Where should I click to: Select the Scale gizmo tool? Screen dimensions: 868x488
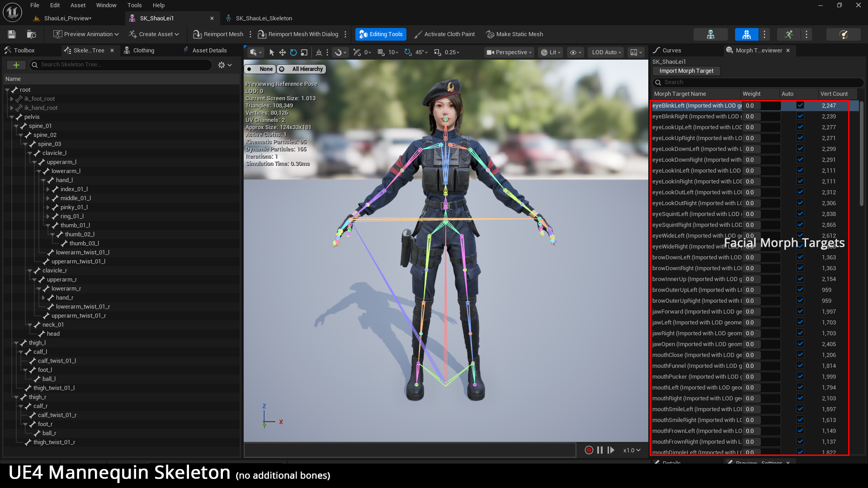304,52
